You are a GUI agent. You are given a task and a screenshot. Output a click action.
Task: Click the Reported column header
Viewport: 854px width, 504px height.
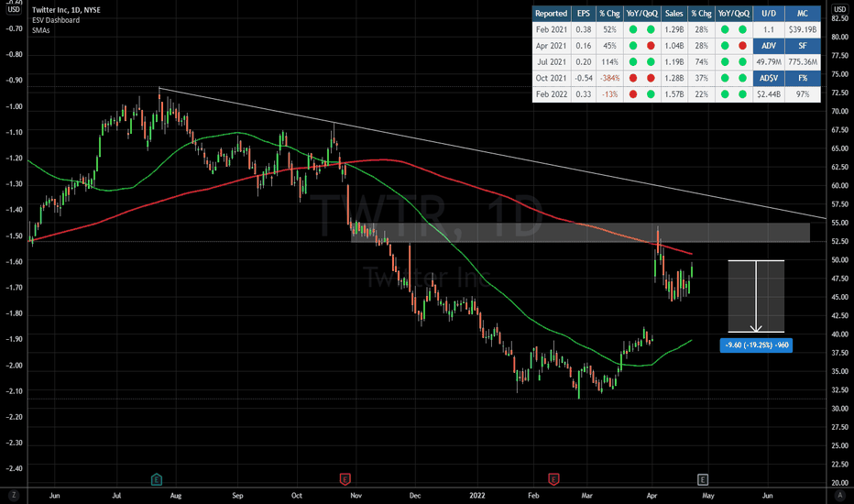point(552,14)
